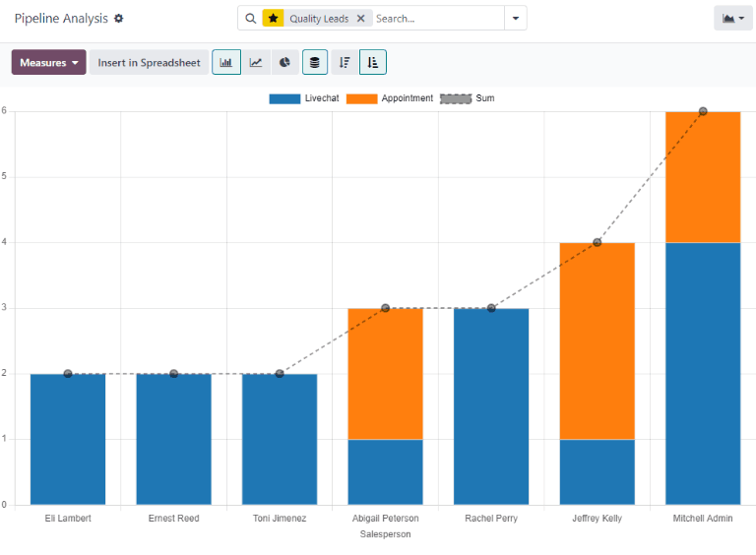Open the Pipeline Analysis settings gear

click(119, 19)
